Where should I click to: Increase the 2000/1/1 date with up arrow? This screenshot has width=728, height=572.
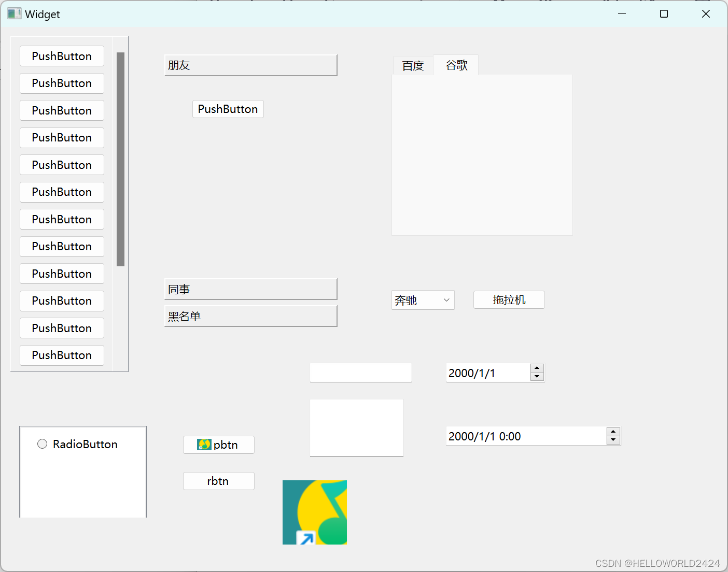point(537,368)
